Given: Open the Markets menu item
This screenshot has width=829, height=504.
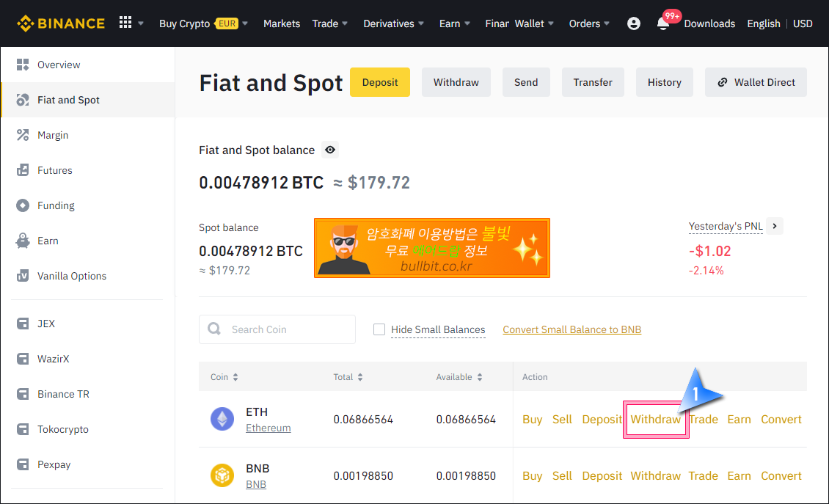Looking at the screenshot, I should pos(282,23).
